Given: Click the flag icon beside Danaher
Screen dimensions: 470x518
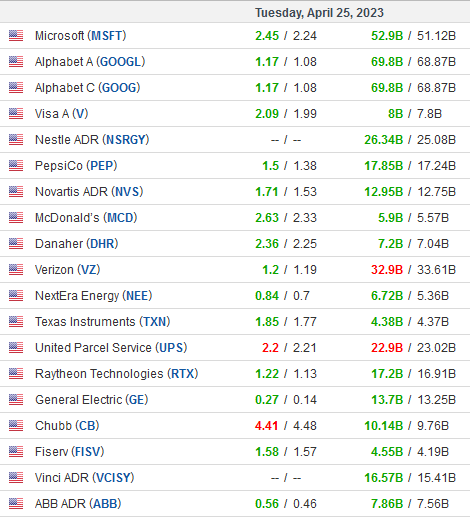Looking at the screenshot, I should pos(16,244).
